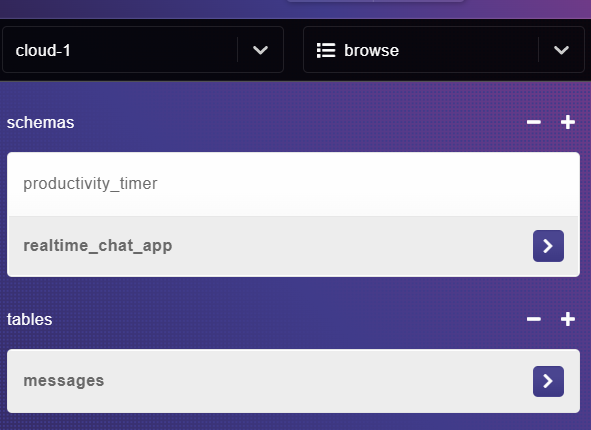Select the realtime_chat_app schema

293,246
